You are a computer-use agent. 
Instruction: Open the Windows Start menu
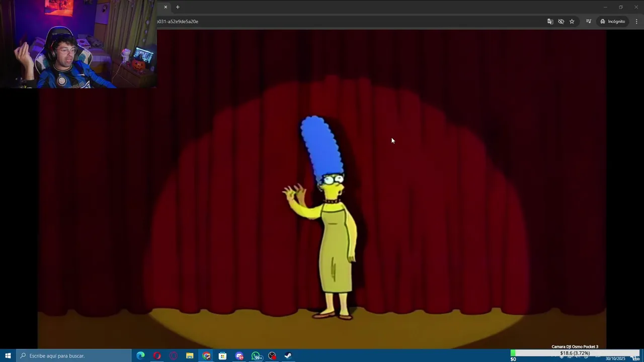tap(8, 355)
